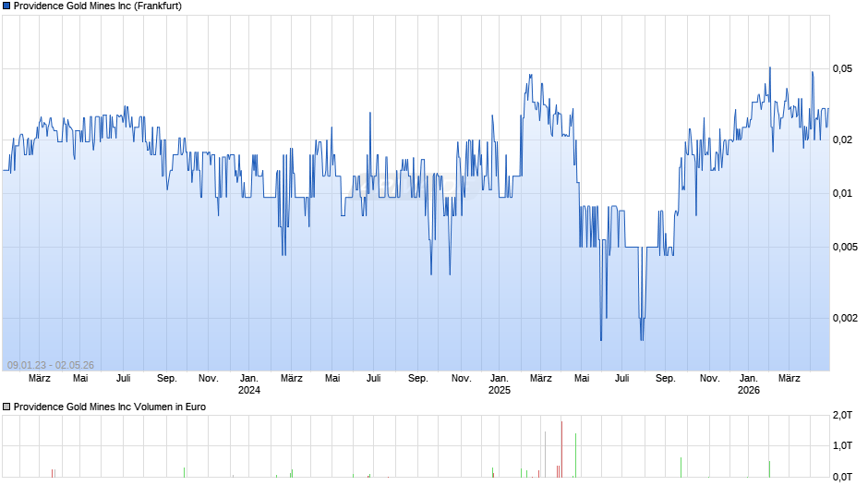868x486 pixels.
Task: Click the 0,005 price axis label
Action: click(x=845, y=247)
